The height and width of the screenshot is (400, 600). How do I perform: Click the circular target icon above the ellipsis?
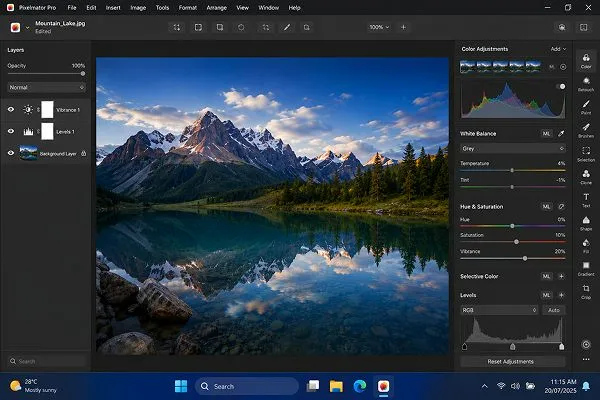tap(586, 344)
